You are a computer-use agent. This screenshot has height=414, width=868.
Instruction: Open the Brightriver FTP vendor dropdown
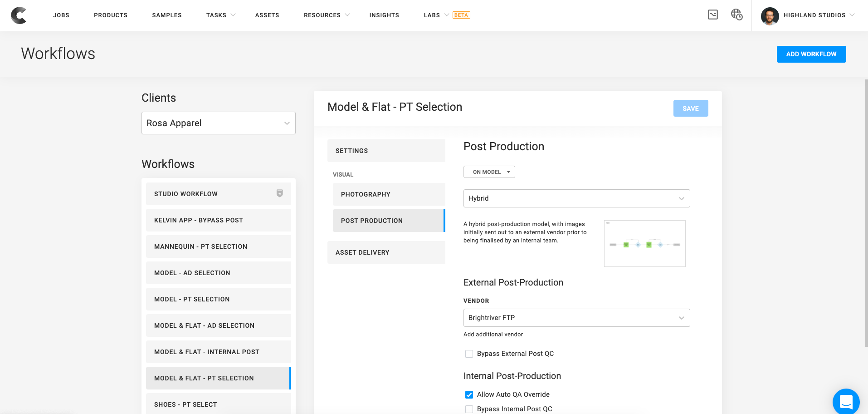click(576, 318)
